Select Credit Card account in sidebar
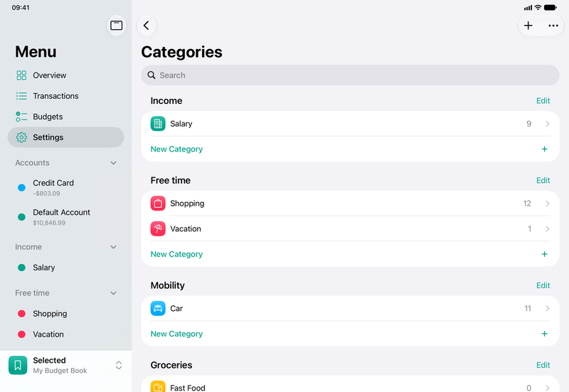The height and width of the screenshot is (392, 569). coord(65,188)
